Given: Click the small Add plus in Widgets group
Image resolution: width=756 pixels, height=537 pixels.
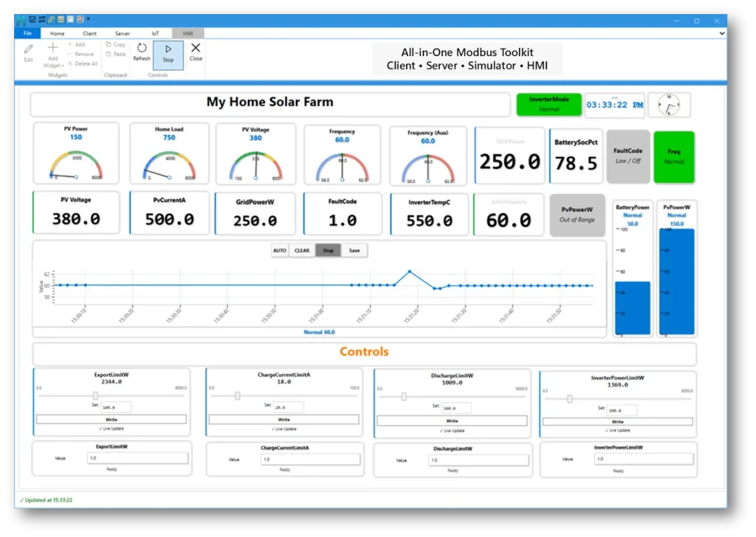Looking at the screenshot, I should 70,44.
